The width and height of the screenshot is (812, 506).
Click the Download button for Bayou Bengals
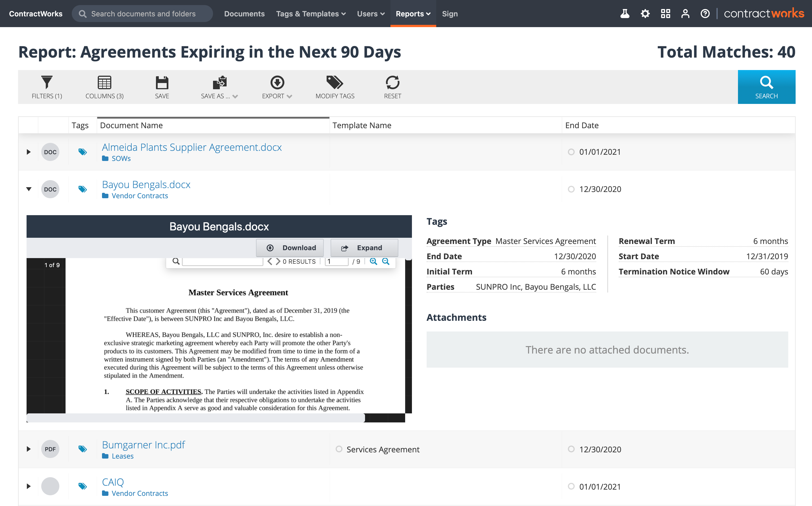click(x=290, y=248)
